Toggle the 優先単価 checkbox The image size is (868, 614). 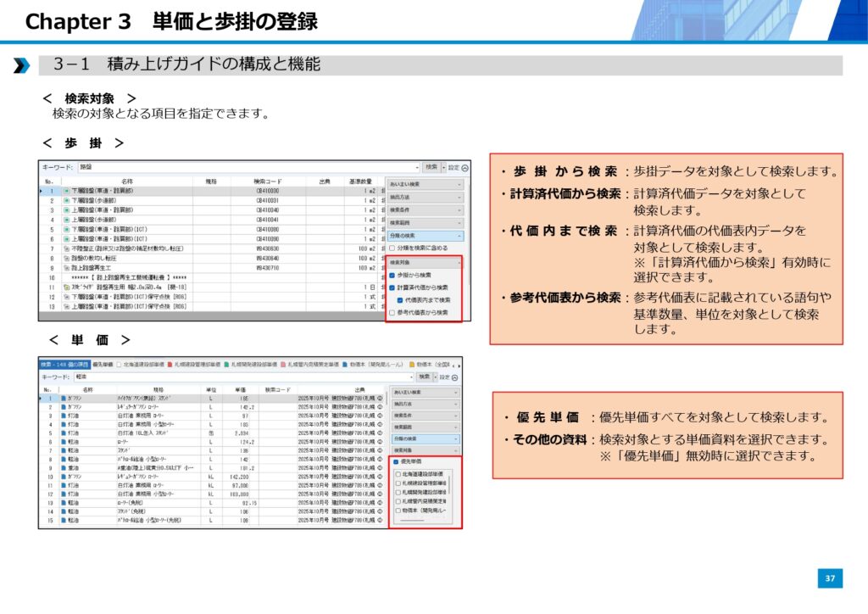click(396, 461)
